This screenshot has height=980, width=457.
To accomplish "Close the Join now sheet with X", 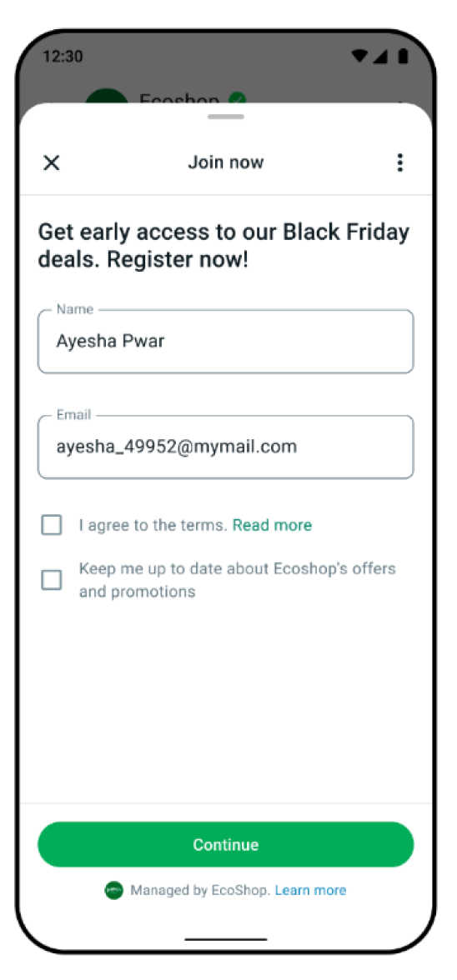I will tap(51, 163).
